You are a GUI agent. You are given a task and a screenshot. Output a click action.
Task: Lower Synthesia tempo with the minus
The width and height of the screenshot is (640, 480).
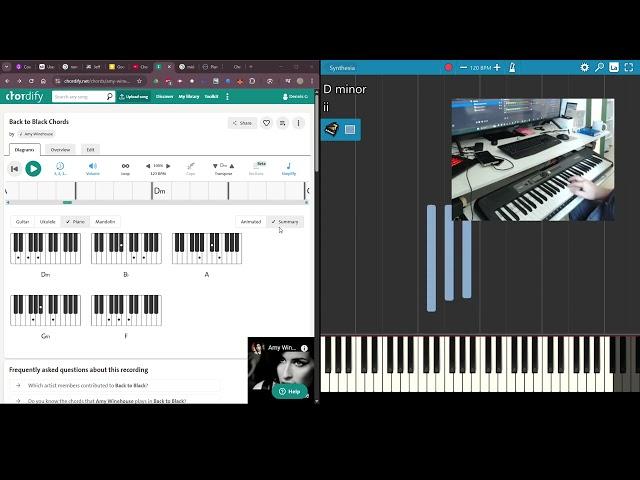point(463,67)
